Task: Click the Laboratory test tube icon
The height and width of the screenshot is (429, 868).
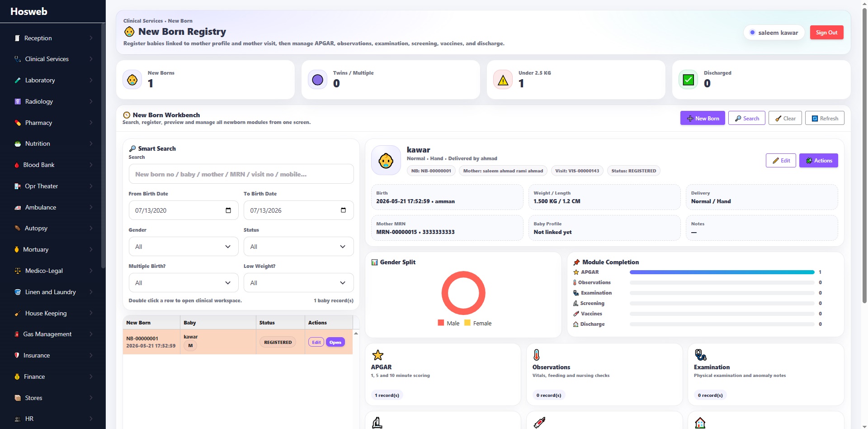Action: point(18,80)
